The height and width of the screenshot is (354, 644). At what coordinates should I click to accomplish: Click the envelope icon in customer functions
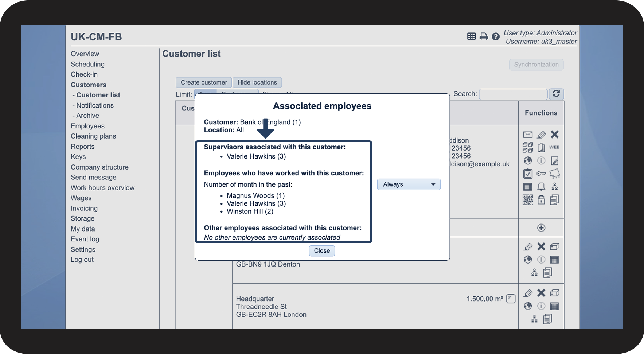click(x=528, y=135)
